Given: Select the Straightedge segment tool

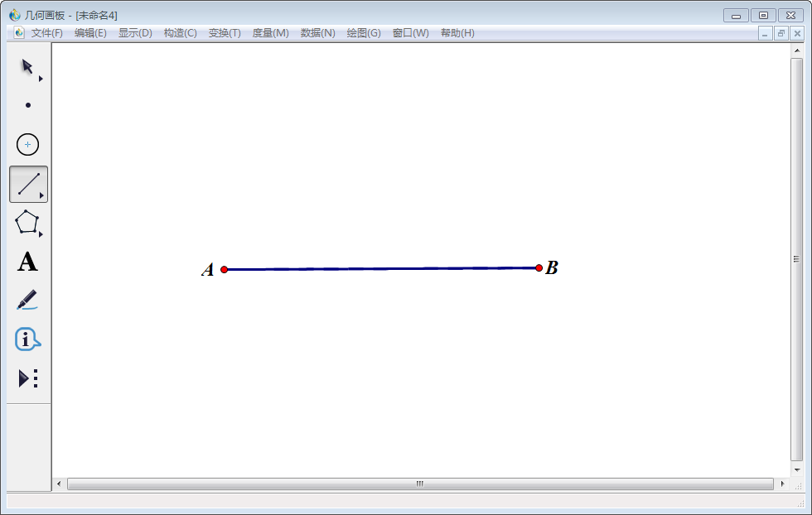Looking at the screenshot, I should tap(27, 184).
